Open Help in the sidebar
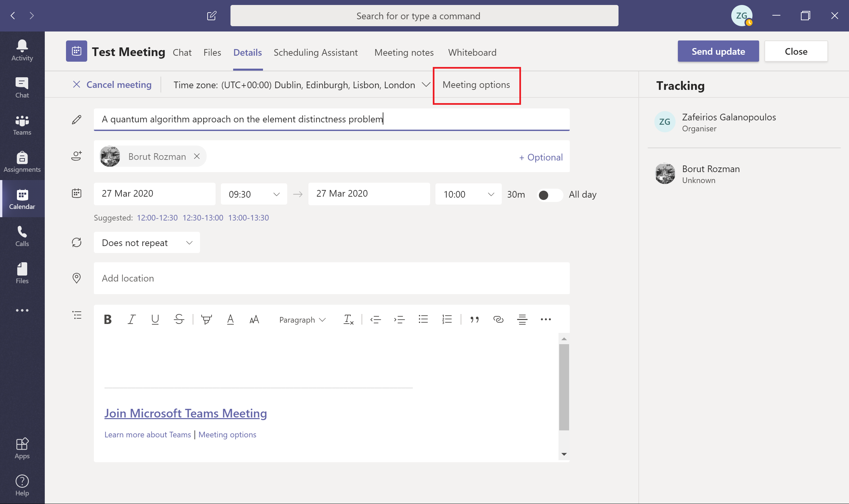Viewport: 849px width, 504px height. (x=22, y=486)
